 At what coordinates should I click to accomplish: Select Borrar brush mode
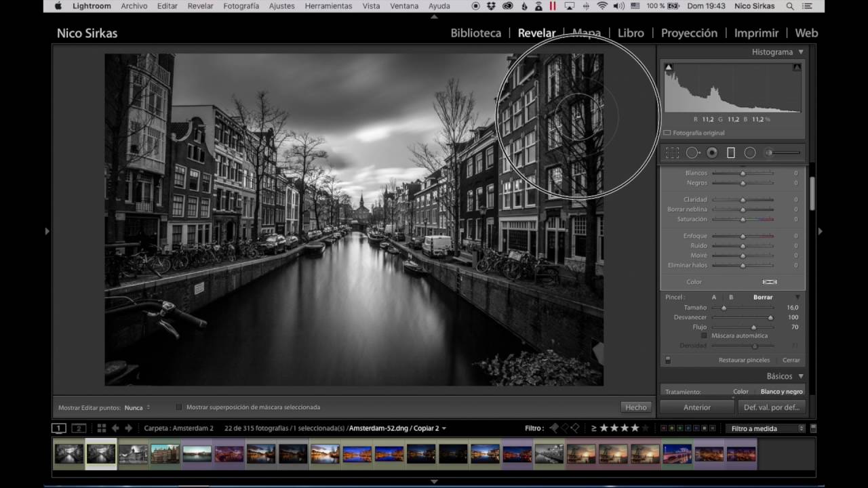click(763, 298)
